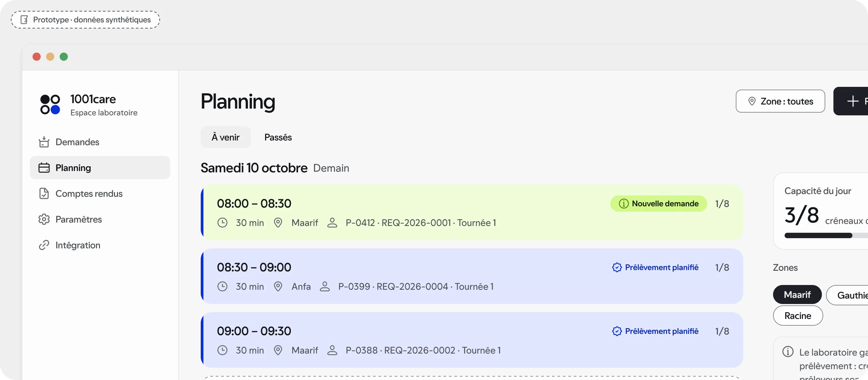Click the info icon beside laboratoire note
This screenshot has width=868, height=380.
pyautogui.click(x=788, y=351)
